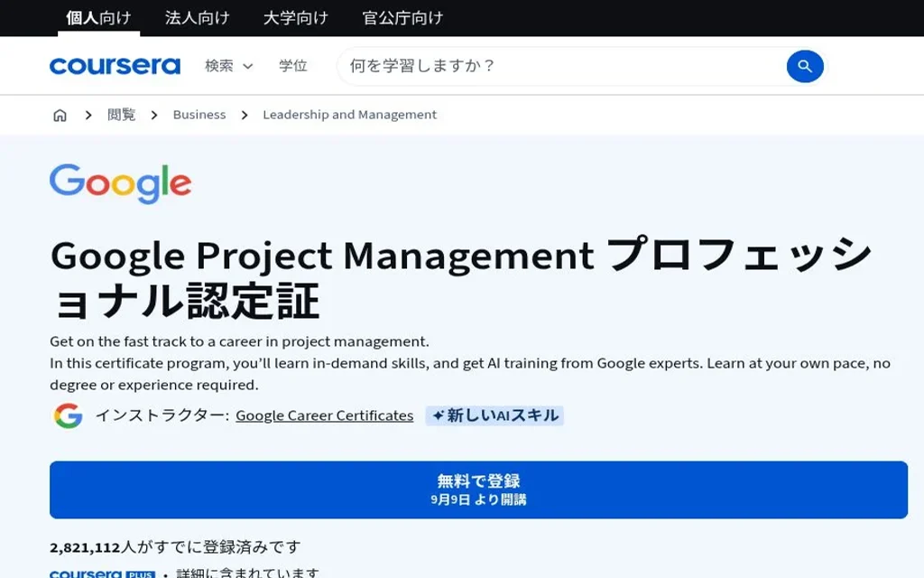
Task: Click the blue search magnifier button
Action: [805, 66]
